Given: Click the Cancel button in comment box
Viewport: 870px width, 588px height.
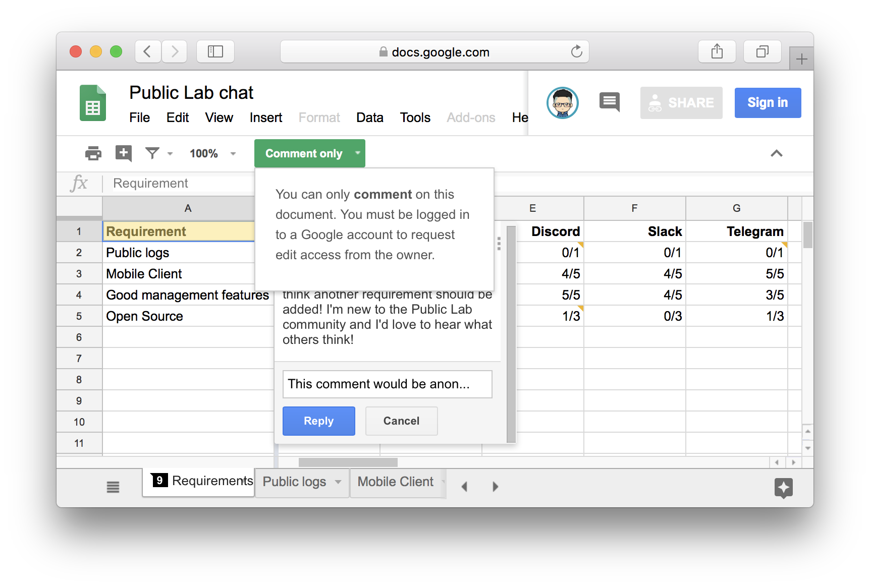Looking at the screenshot, I should click(401, 421).
